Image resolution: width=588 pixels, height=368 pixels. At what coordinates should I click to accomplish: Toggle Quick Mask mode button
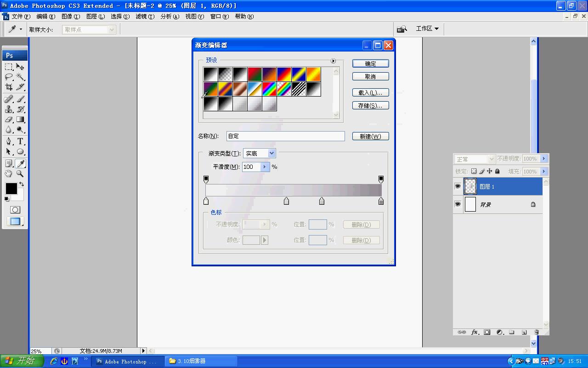point(15,210)
